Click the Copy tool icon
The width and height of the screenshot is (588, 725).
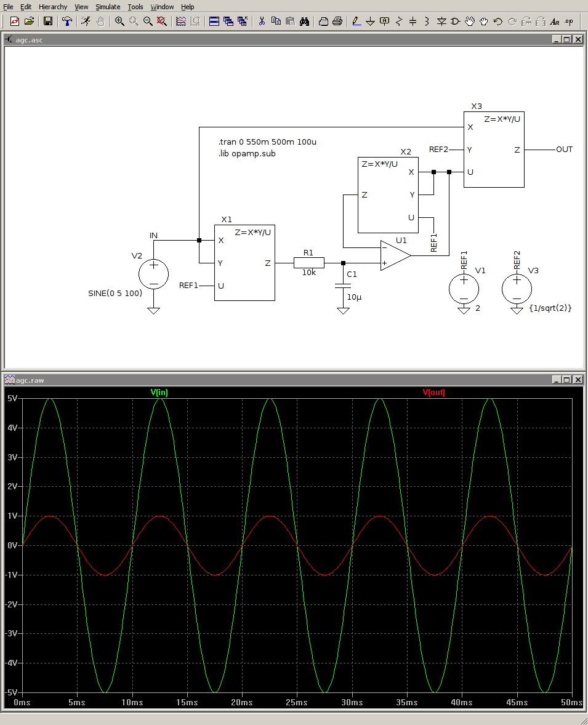pyautogui.click(x=276, y=22)
